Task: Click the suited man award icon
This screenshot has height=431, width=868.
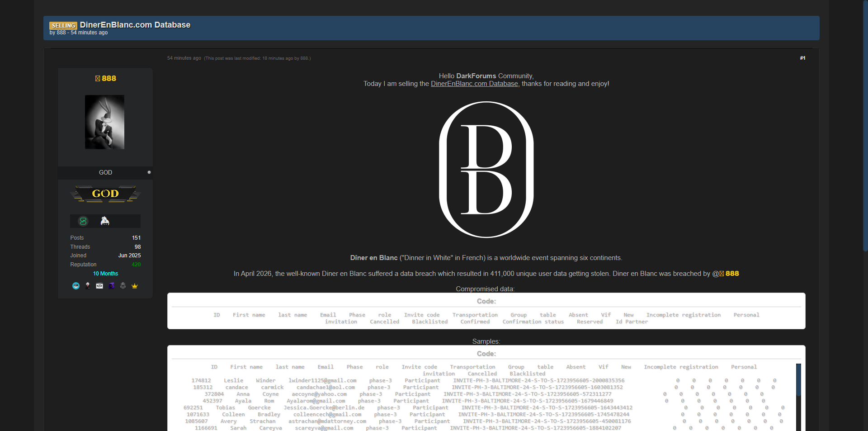Action: (88, 286)
